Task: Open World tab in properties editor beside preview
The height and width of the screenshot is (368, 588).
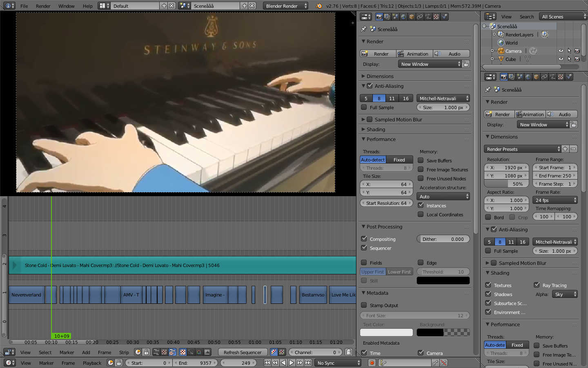Action: [403, 17]
